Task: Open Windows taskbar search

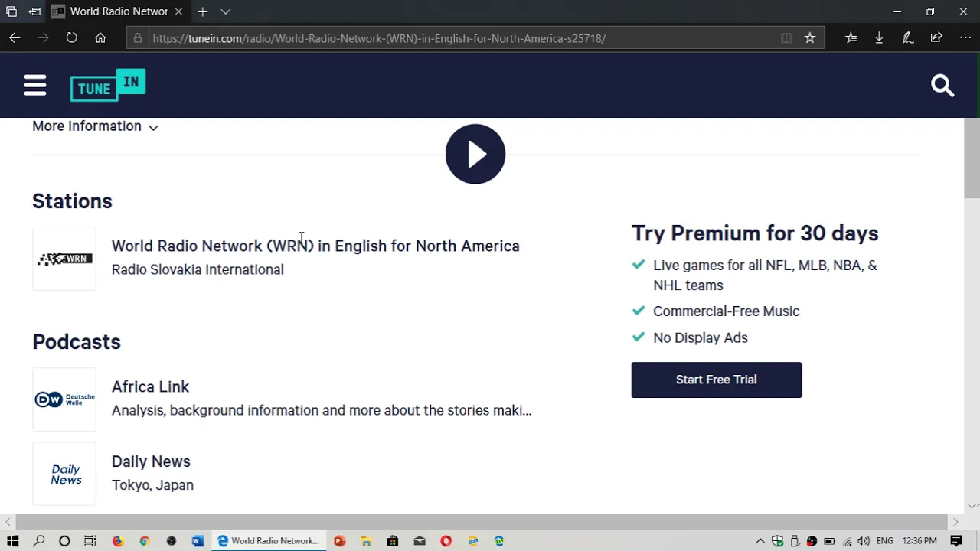Action: tap(39, 541)
